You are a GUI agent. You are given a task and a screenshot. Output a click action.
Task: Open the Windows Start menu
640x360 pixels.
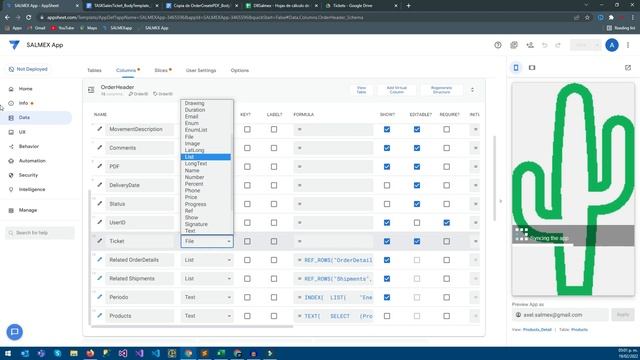tap(8, 353)
